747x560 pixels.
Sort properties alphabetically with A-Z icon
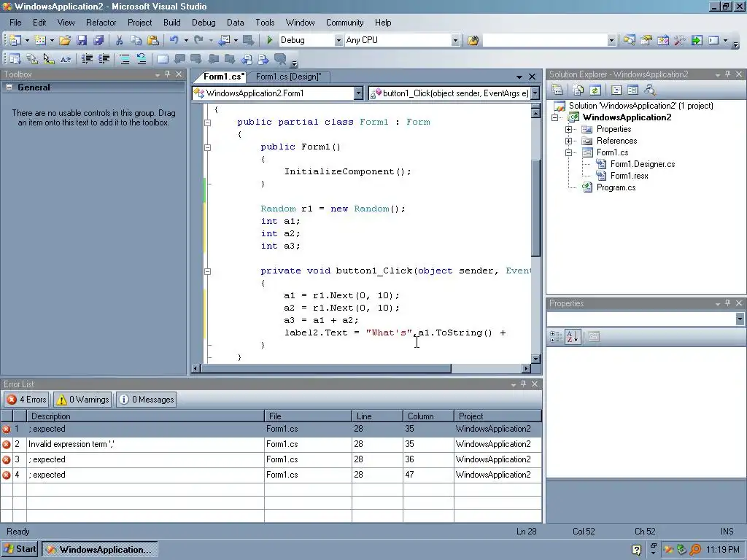[573, 337]
